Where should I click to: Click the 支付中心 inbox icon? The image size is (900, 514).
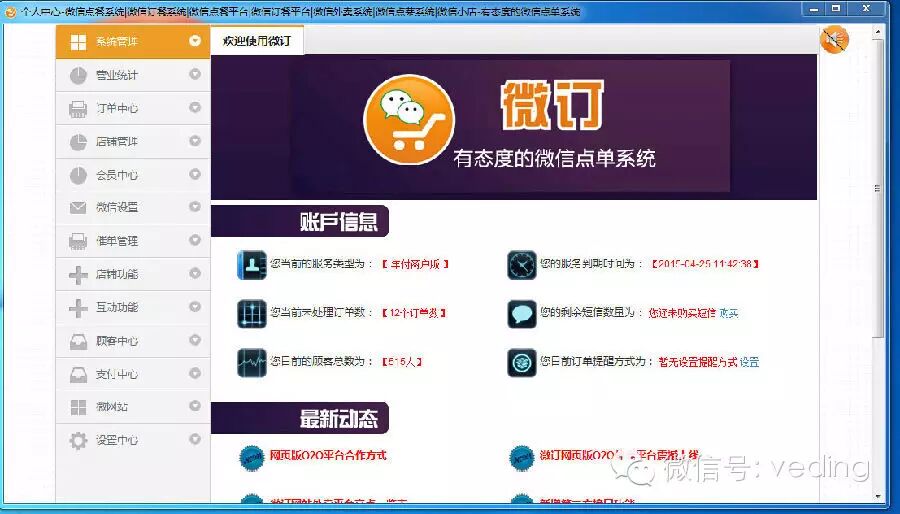(78, 374)
